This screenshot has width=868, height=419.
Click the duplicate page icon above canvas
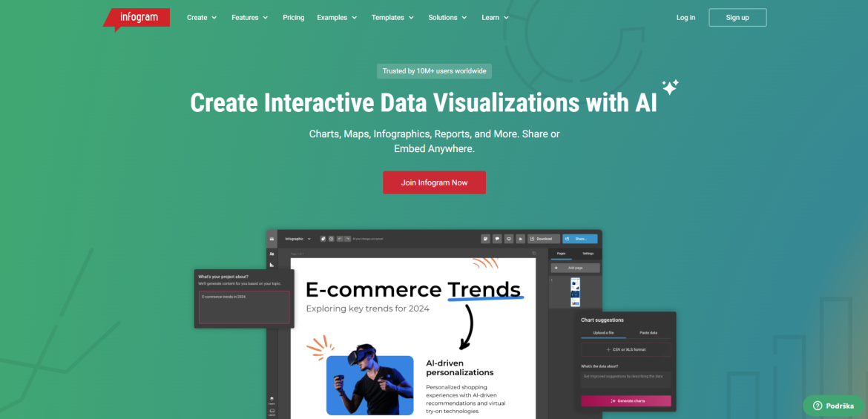click(x=534, y=253)
